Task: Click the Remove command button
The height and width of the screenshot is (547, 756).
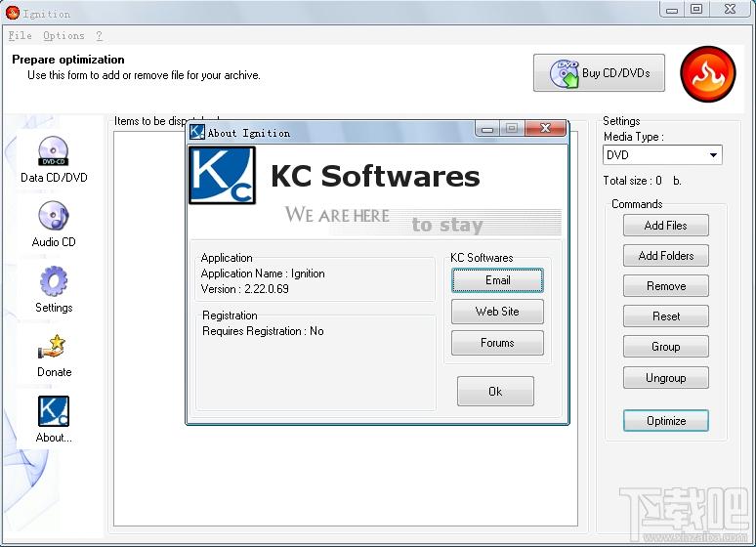Action: [x=666, y=286]
